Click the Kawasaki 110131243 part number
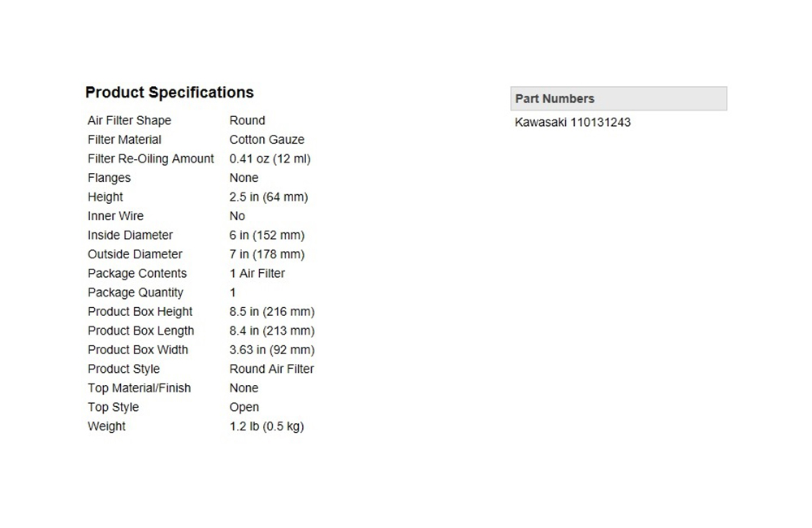 click(x=572, y=123)
